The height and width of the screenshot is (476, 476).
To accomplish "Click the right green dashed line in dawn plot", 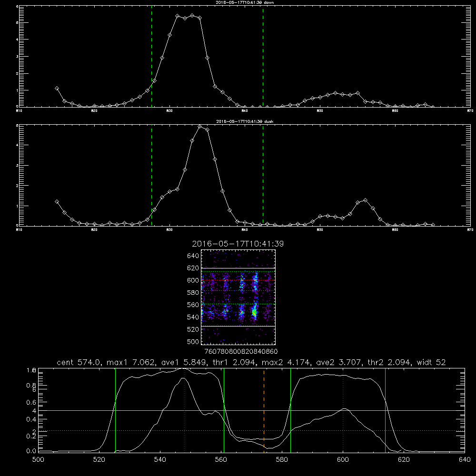I will pyautogui.click(x=263, y=56).
